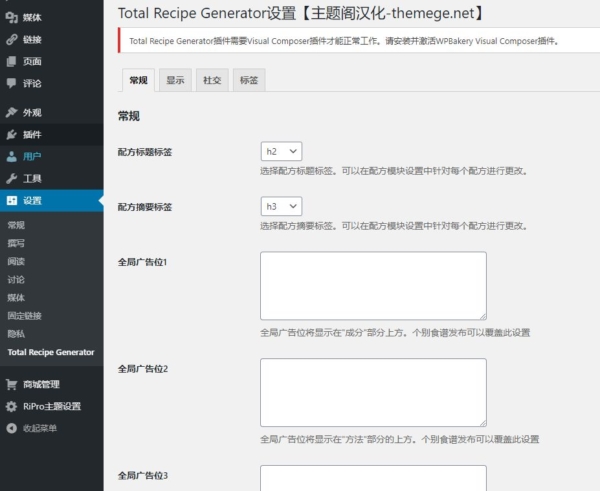Image resolution: width=600 pixels, height=491 pixels.
Task: Click resize handle of 全局广告位2 textarea
Action: (x=483, y=423)
